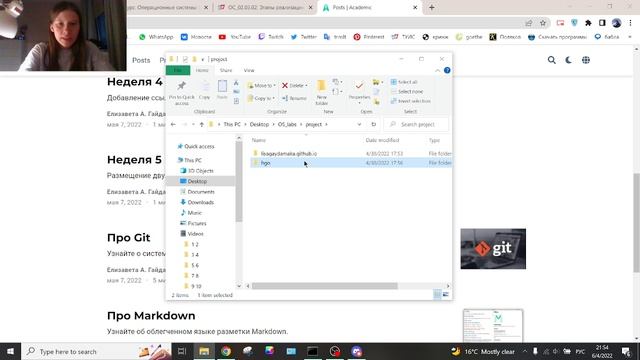Open Properties of the selected item
The image size is (640, 360).
click(x=359, y=91)
